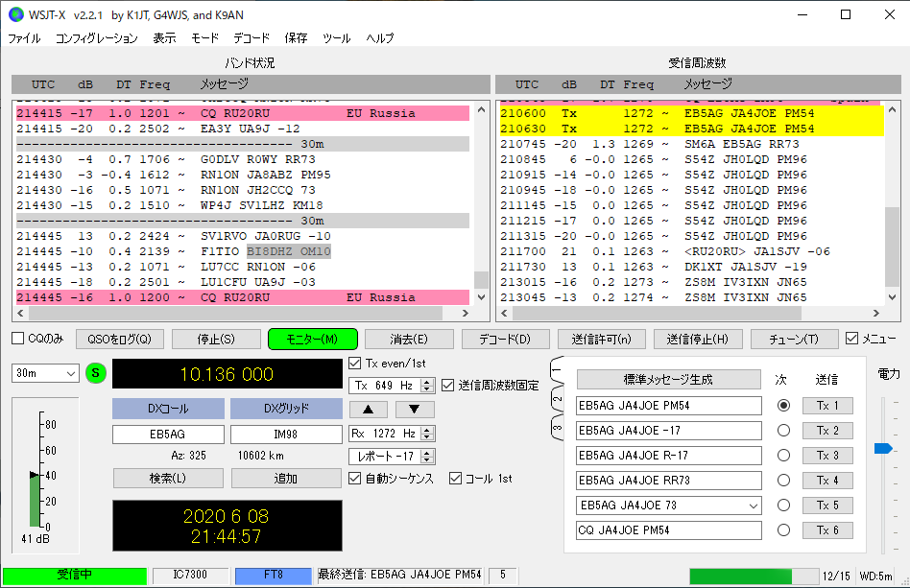Open the デコード menu
Screen dimensions: 910x588
pos(251,38)
